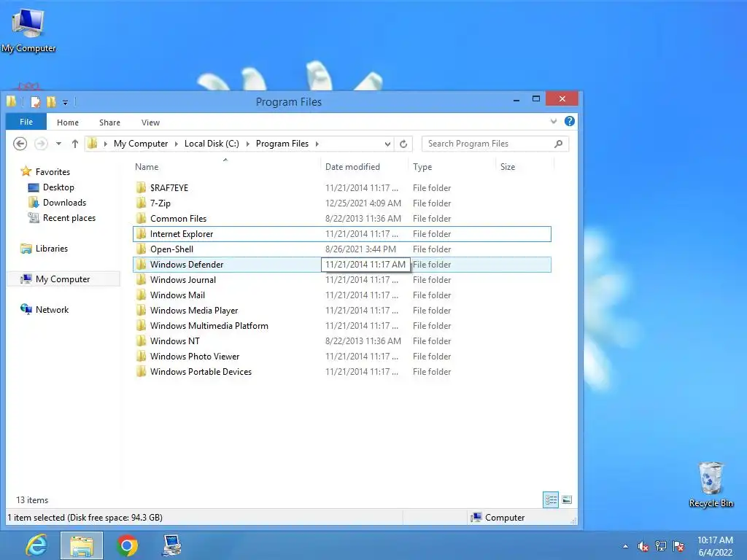Click the Properties quick access toolbar icon

click(x=35, y=101)
